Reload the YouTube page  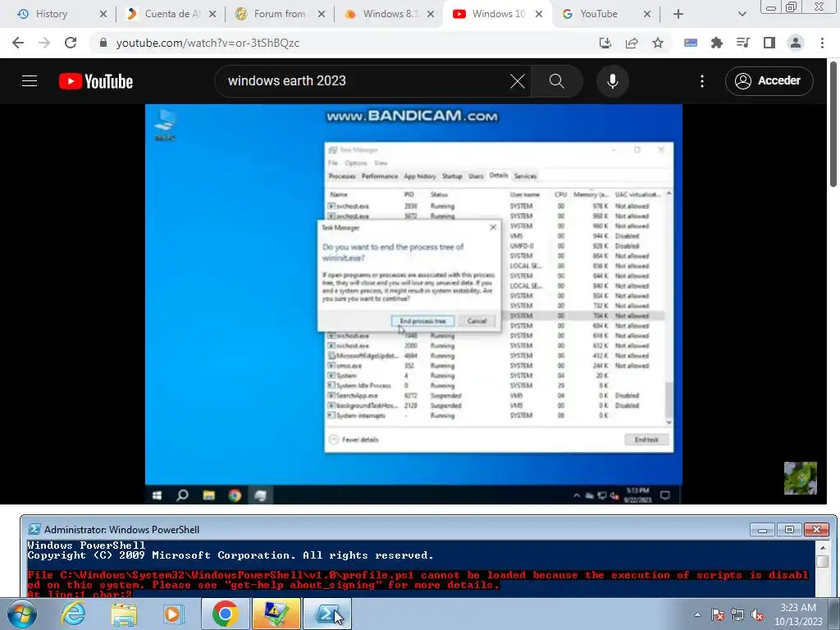[71, 43]
